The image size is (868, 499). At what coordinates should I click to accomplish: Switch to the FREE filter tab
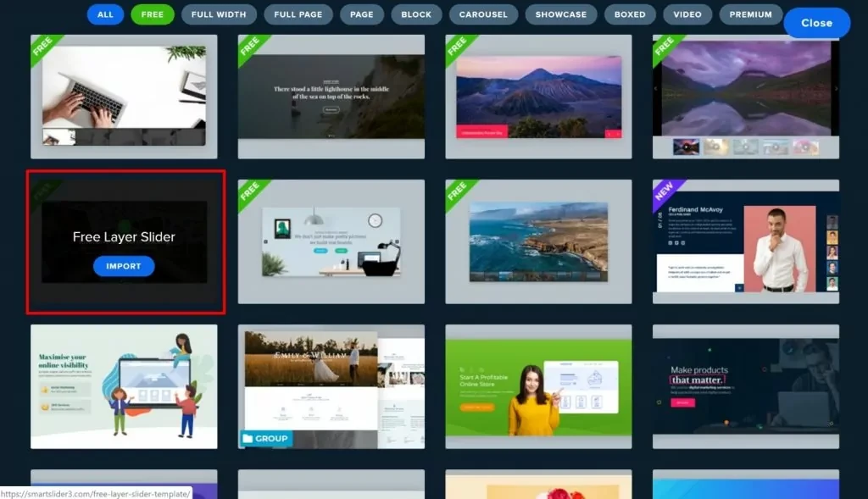coord(153,14)
